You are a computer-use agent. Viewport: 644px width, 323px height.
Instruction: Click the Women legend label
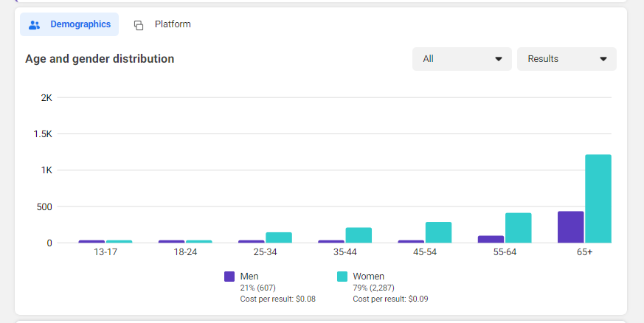[x=368, y=277]
